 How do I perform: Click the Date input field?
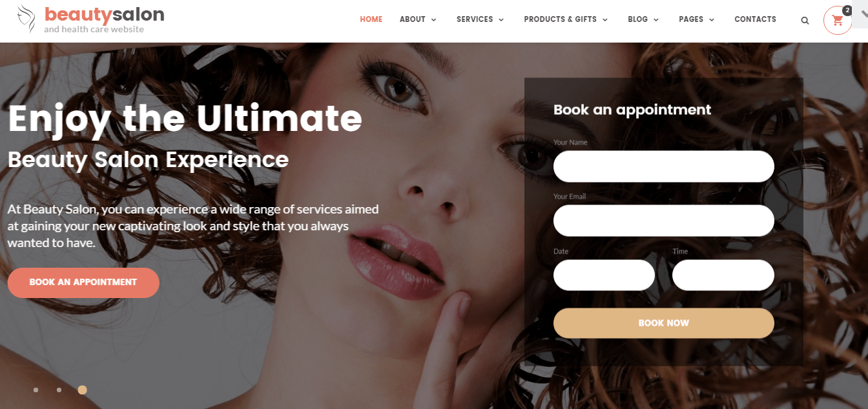click(x=604, y=275)
